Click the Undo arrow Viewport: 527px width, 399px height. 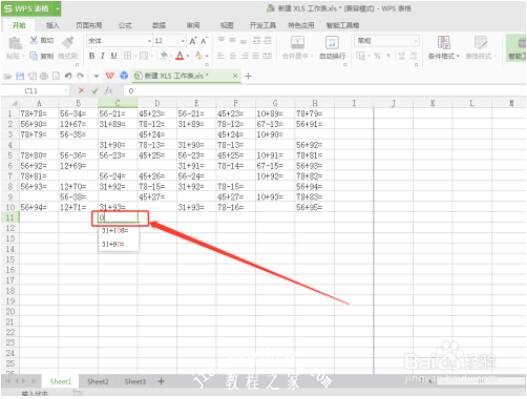[x=68, y=76]
